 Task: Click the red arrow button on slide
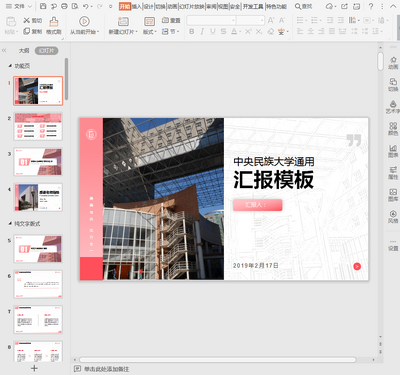[357, 266]
